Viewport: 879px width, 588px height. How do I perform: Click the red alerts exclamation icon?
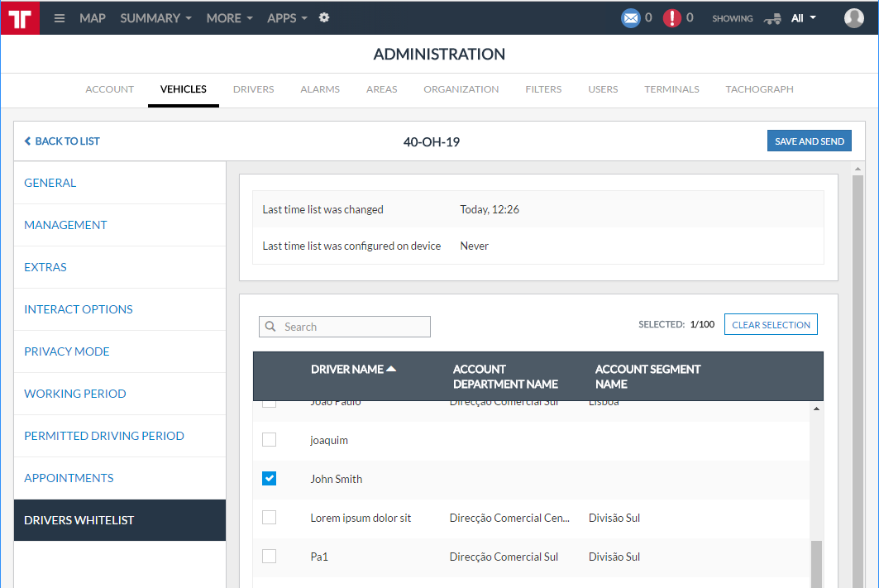click(672, 18)
